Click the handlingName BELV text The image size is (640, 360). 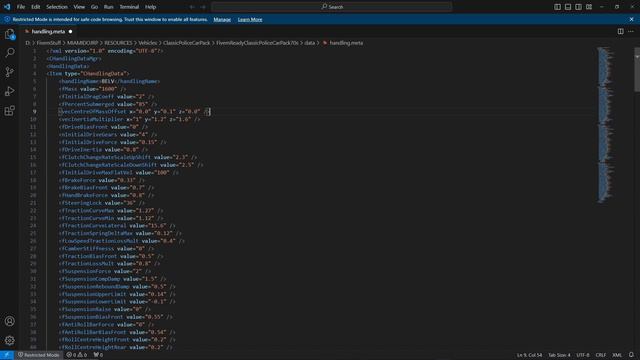(x=108, y=81)
